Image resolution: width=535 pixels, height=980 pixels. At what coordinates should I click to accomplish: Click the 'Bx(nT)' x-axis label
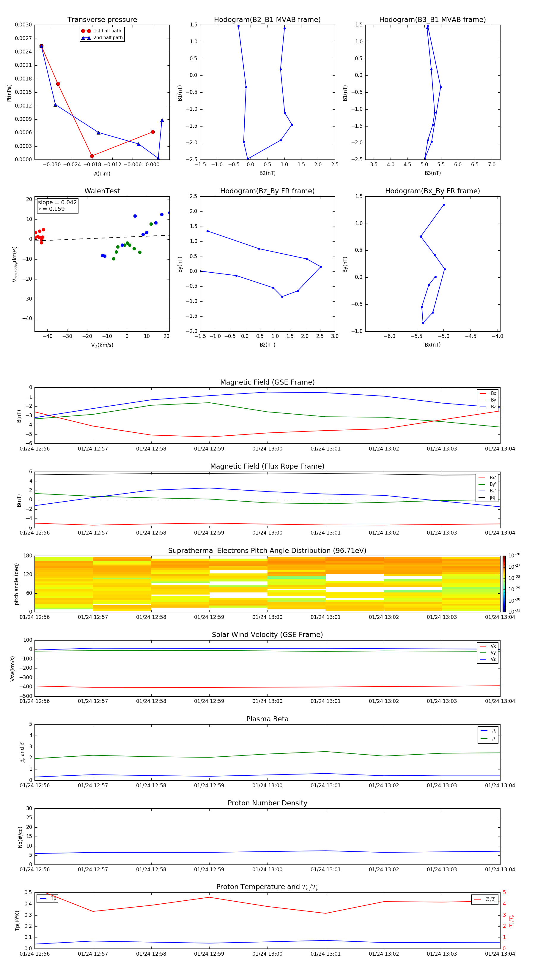tap(432, 345)
